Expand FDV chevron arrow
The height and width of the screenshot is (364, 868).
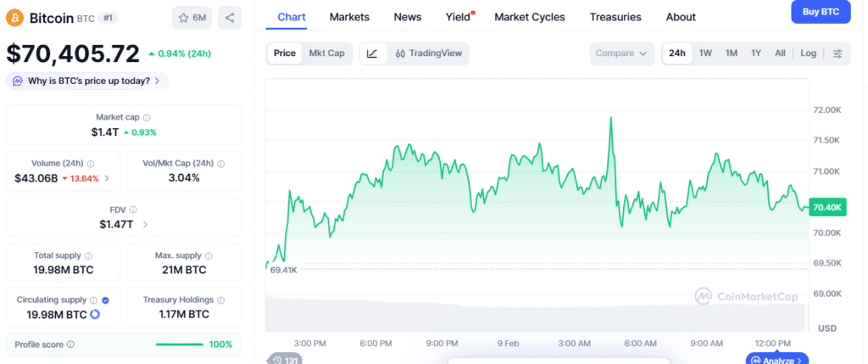[x=145, y=224]
